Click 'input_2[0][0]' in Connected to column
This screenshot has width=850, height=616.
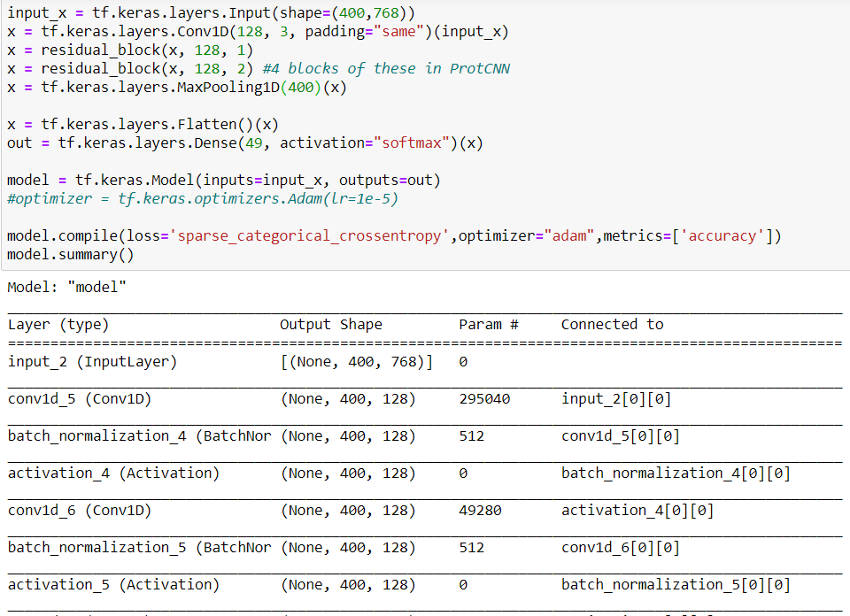616,399
